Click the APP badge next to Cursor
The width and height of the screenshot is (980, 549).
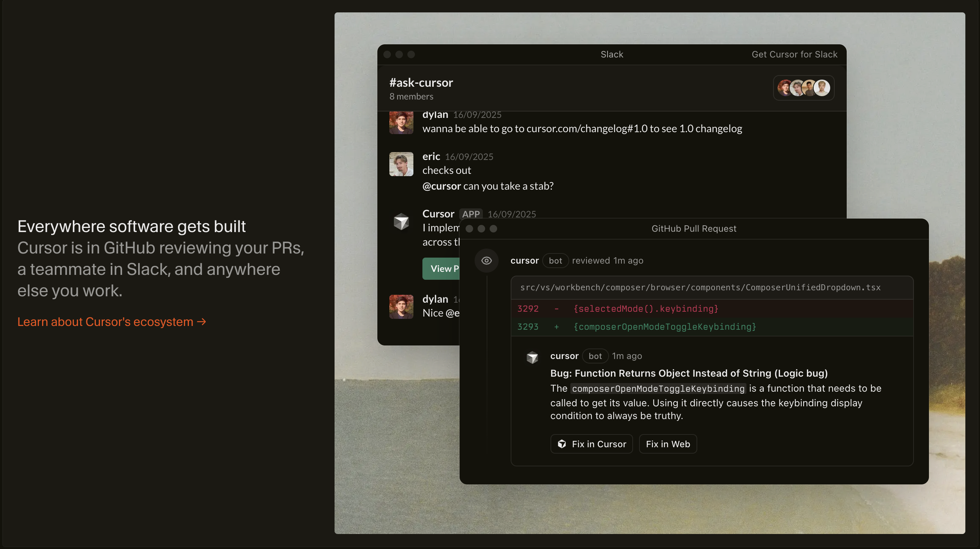coord(470,214)
